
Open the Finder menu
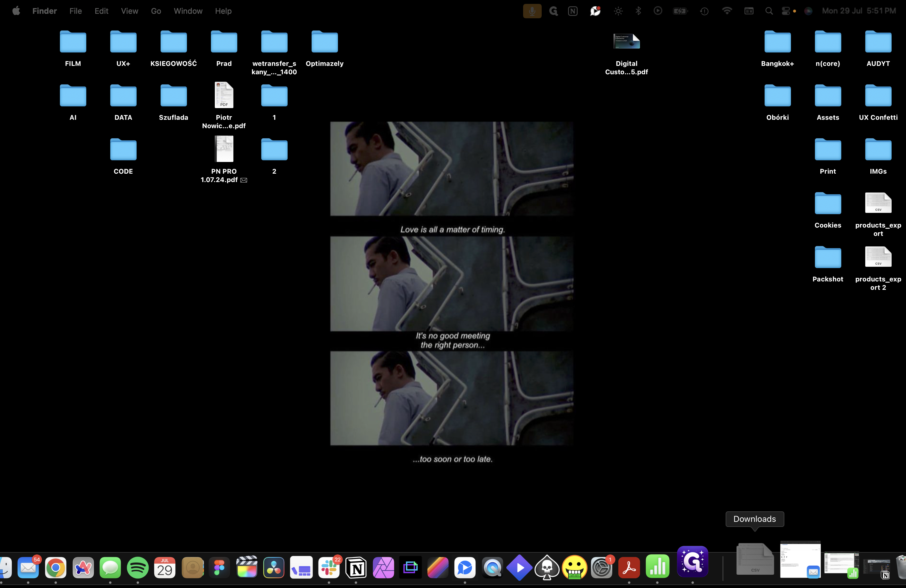(45, 11)
